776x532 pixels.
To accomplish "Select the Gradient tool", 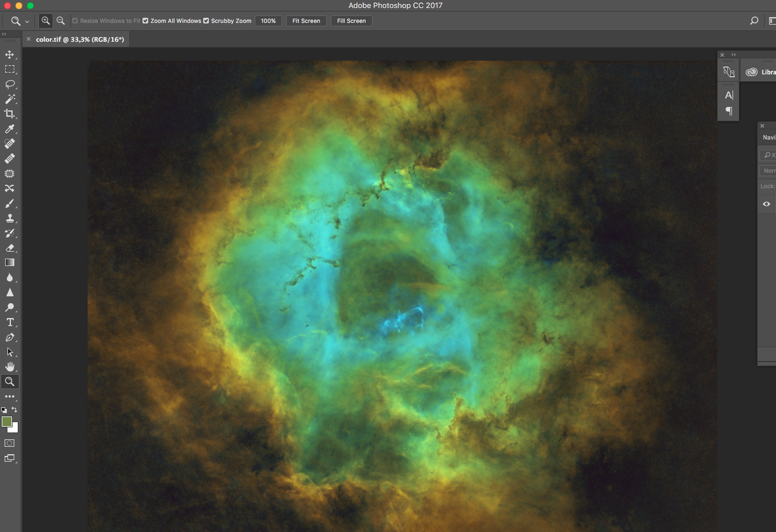I will (x=10, y=263).
